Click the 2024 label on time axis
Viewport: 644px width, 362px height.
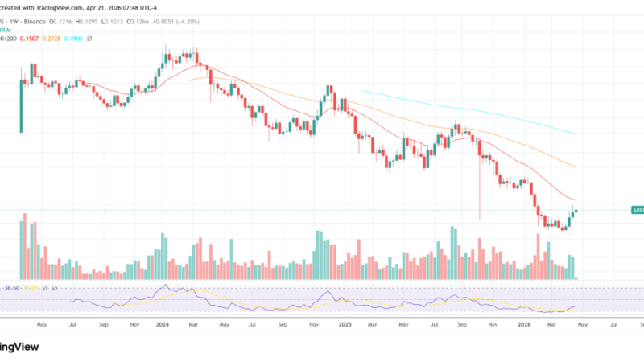[x=162, y=324]
